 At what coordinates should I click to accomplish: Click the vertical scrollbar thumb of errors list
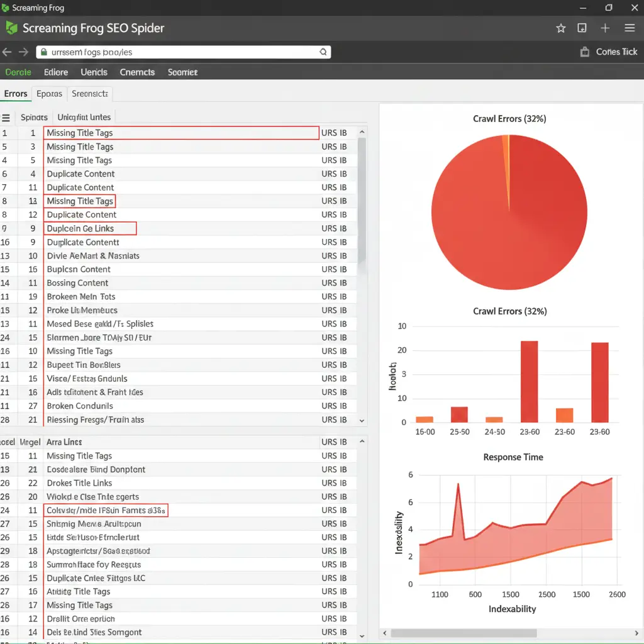coord(362,201)
